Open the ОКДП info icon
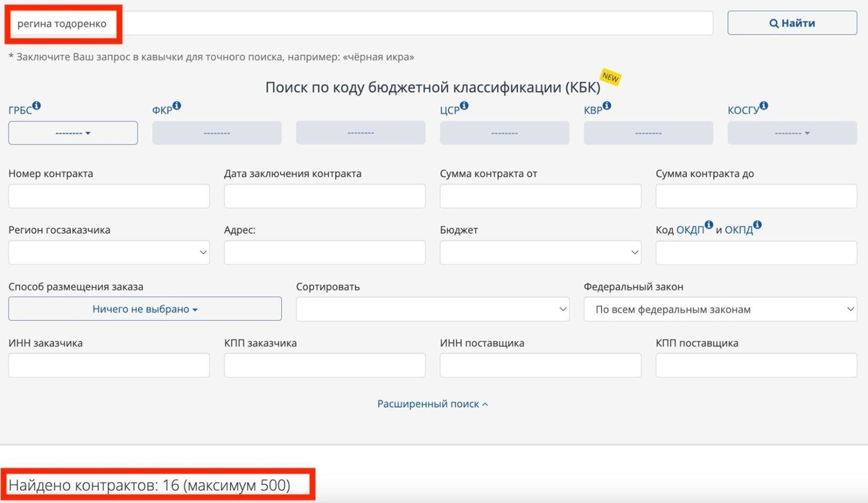Screen dimensions: 868x503 (x=709, y=225)
